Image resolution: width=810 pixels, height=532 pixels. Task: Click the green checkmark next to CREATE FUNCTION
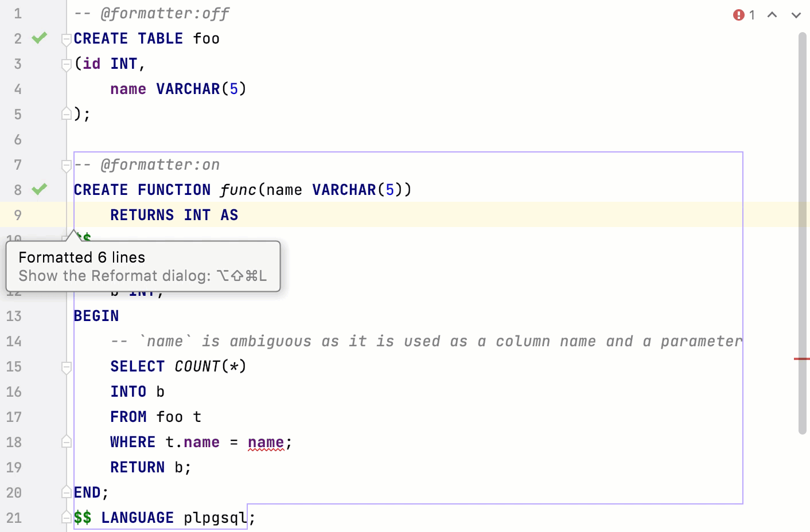tap(38, 189)
